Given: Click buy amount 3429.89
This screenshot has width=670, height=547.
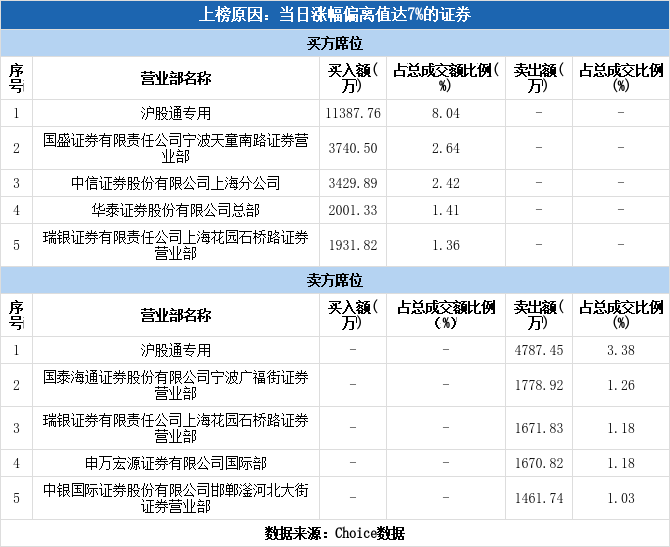Looking at the screenshot, I should tap(353, 183).
